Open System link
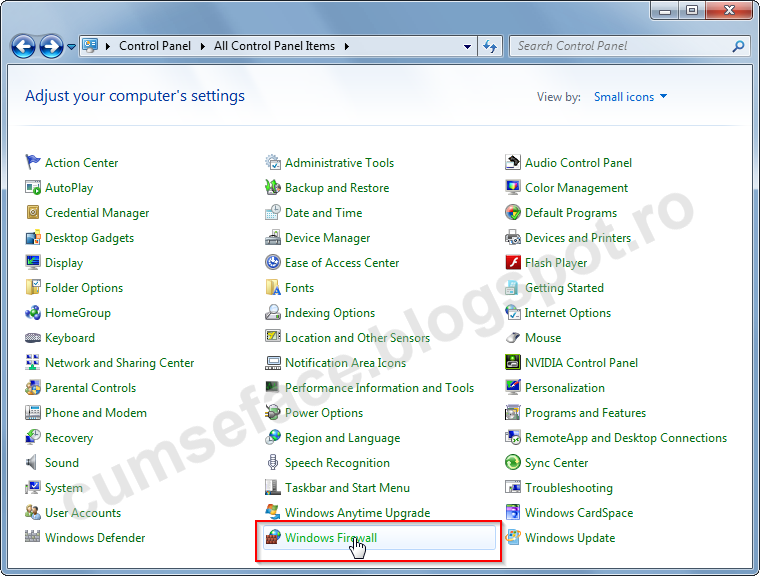 (x=63, y=488)
